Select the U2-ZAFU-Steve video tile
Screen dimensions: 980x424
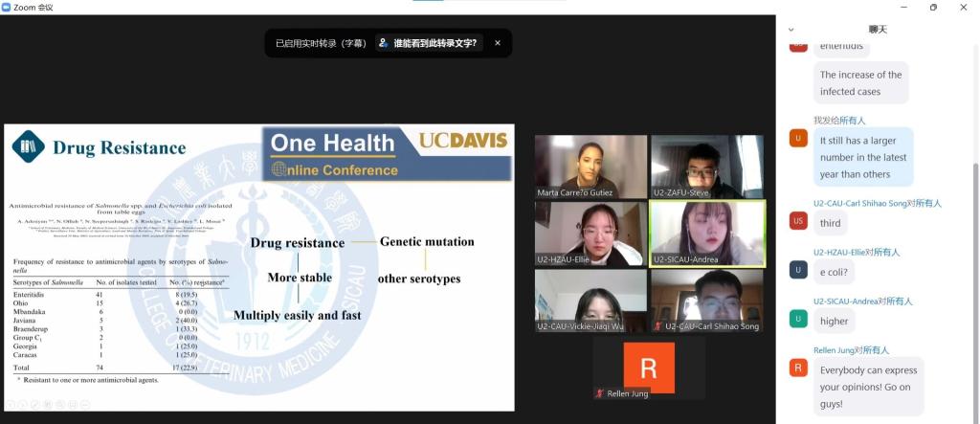coord(707,167)
